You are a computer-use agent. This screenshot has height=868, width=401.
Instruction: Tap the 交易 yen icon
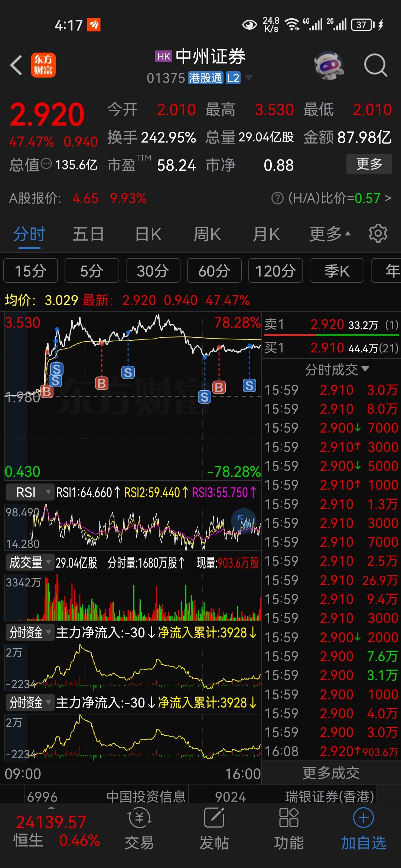coord(139,818)
